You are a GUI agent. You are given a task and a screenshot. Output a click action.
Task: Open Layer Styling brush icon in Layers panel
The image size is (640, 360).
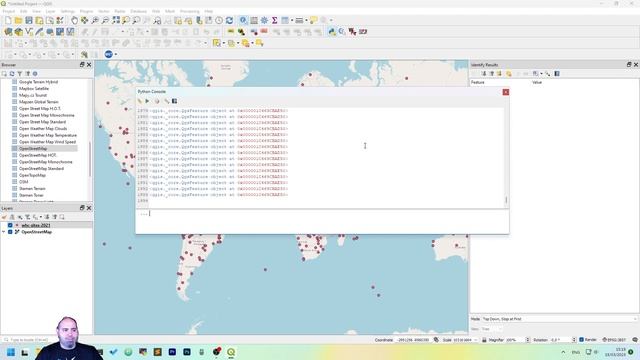tap(4, 217)
